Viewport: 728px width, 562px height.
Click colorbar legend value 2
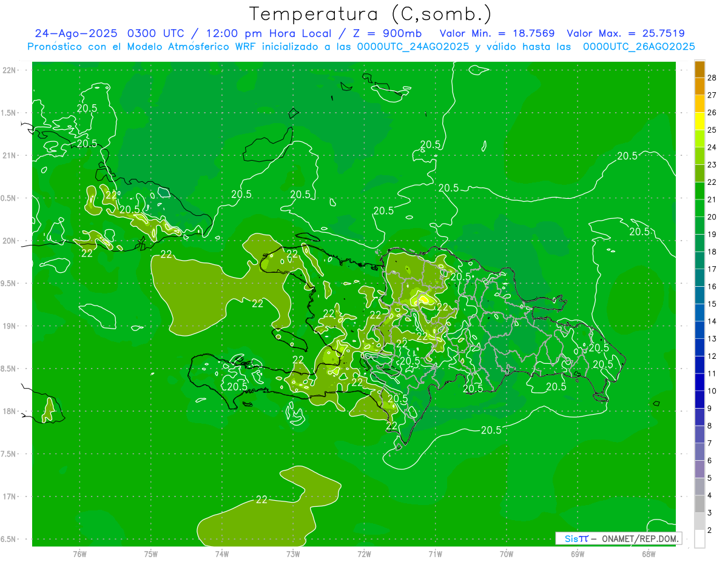(710, 530)
